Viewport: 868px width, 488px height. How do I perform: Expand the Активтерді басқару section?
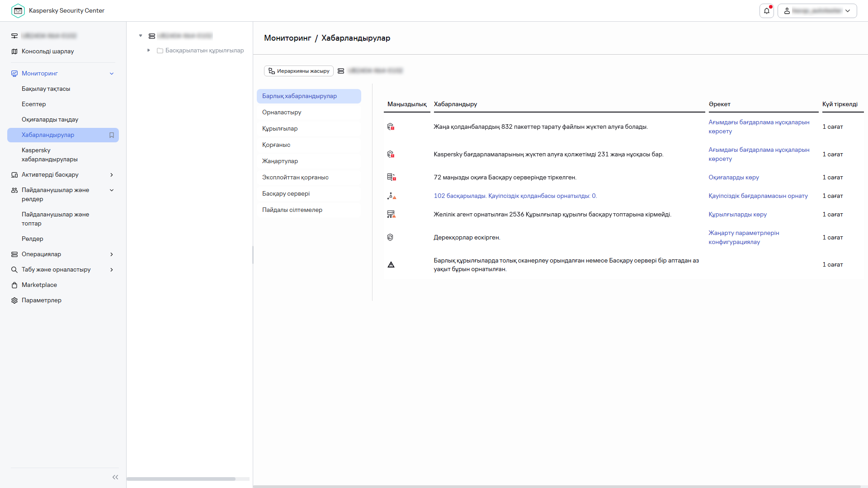coord(112,175)
